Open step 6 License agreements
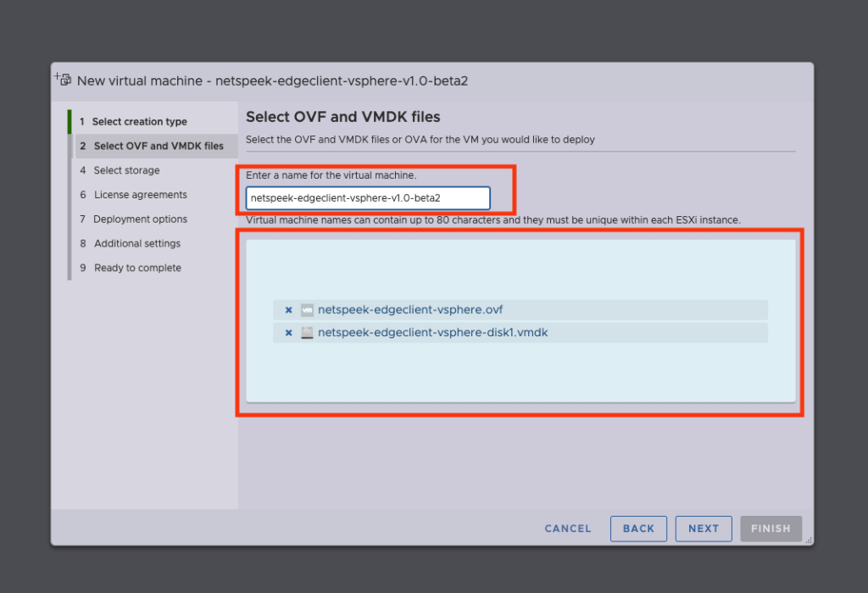This screenshot has width=868, height=593. [140, 195]
